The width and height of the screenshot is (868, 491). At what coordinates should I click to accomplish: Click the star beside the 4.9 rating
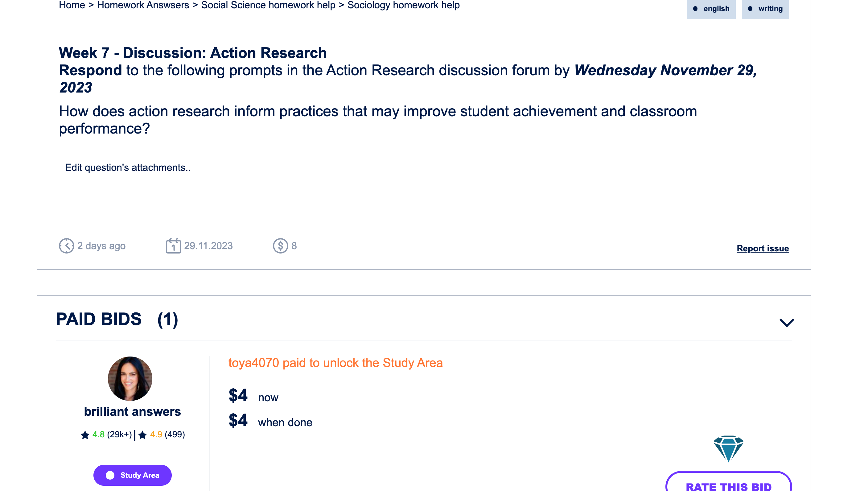[x=142, y=435]
